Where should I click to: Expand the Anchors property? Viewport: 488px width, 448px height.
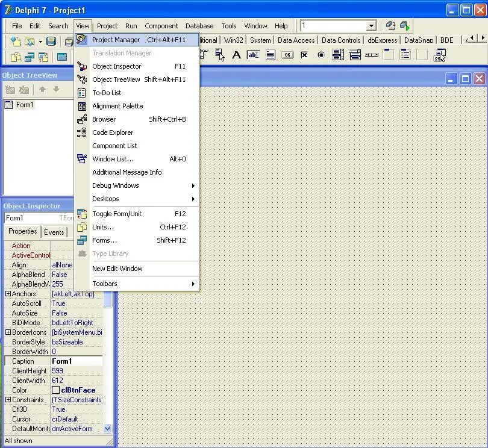[x=8, y=294]
